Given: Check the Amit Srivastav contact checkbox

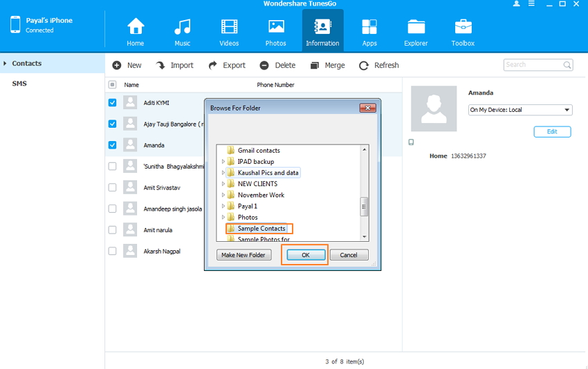Looking at the screenshot, I should point(113,187).
